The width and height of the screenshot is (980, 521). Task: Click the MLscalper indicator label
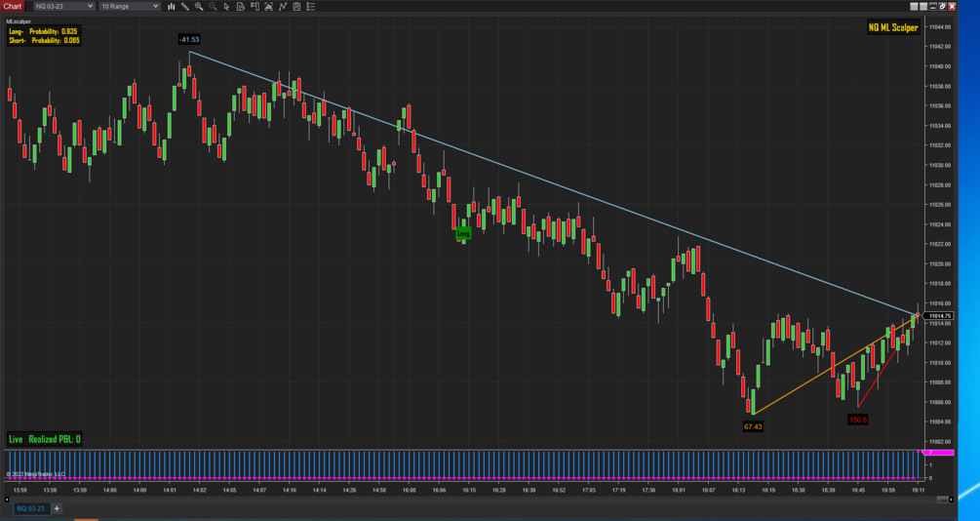(19, 21)
